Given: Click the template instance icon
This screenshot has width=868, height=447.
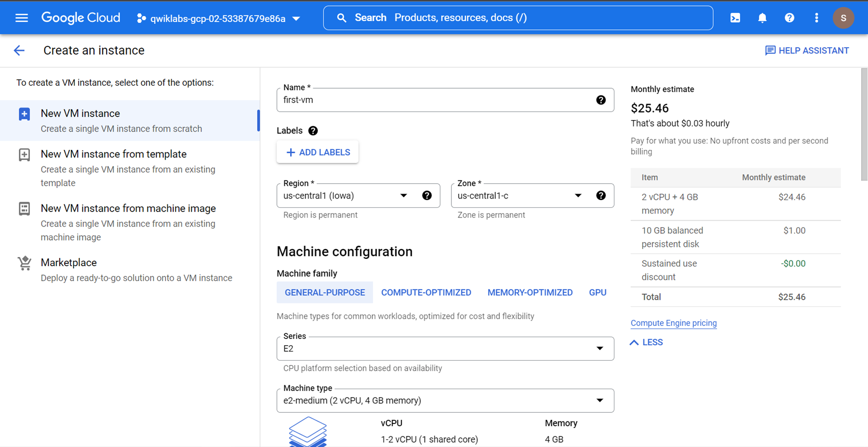Looking at the screenshot, I should [x=25, y=155].
